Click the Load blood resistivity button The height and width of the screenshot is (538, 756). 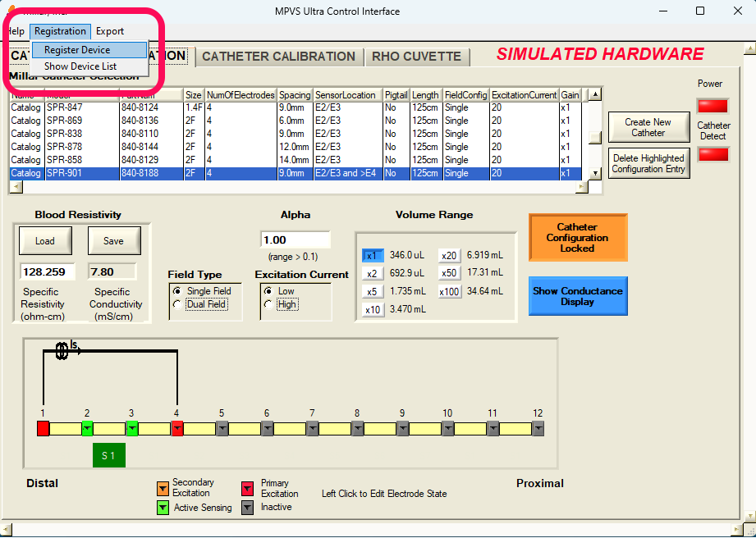pyautogui.click(x=45, y=241)
